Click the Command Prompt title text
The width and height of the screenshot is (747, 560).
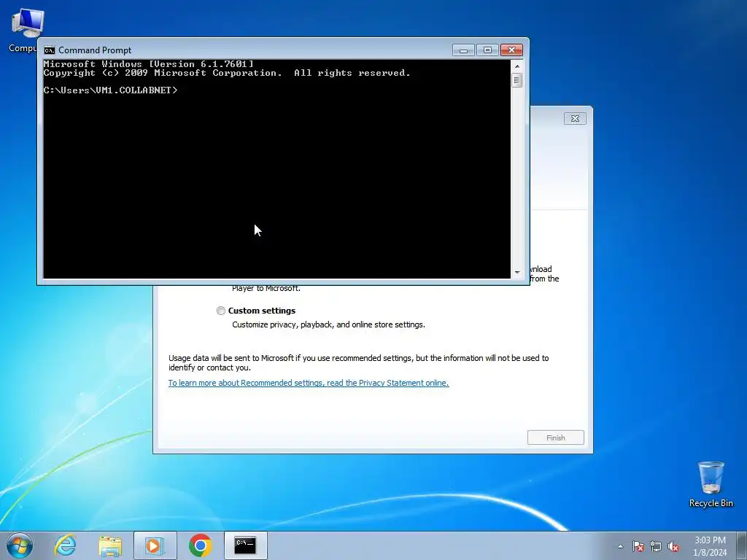pyautogui.click(x=95, y=50)
